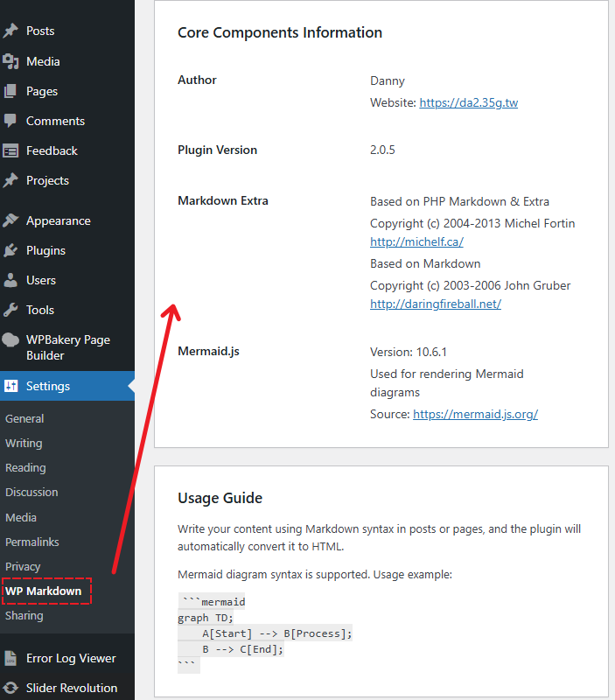Viewport: 615px width, 700px height.
Task: Click the Feedback form icon
Action: 10,150
